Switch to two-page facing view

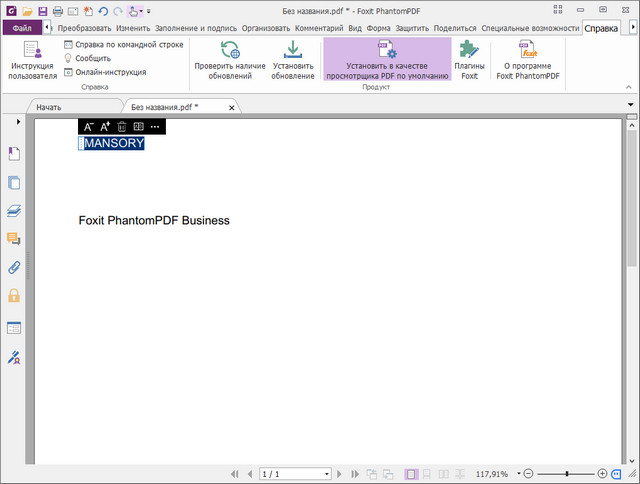click(445, 473)
